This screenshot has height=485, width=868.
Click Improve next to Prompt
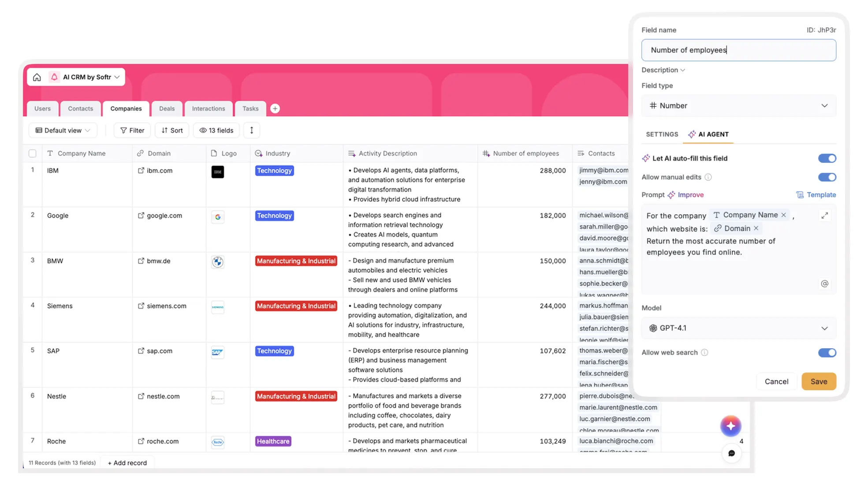click(x=691, y=194)
